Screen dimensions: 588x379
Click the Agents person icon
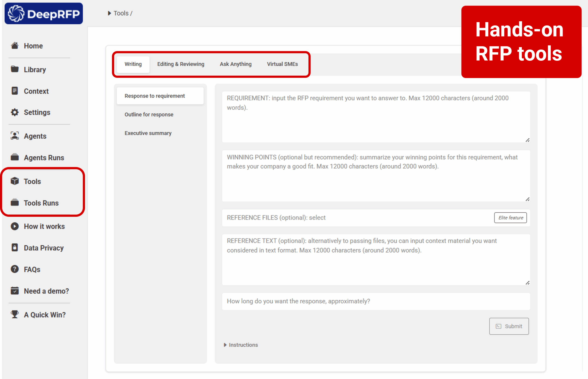15,136
